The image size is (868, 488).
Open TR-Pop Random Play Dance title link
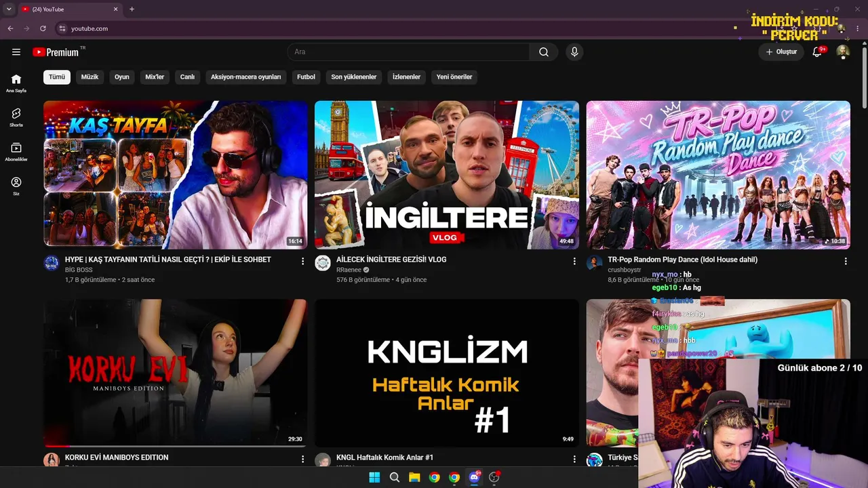[683, 260]
